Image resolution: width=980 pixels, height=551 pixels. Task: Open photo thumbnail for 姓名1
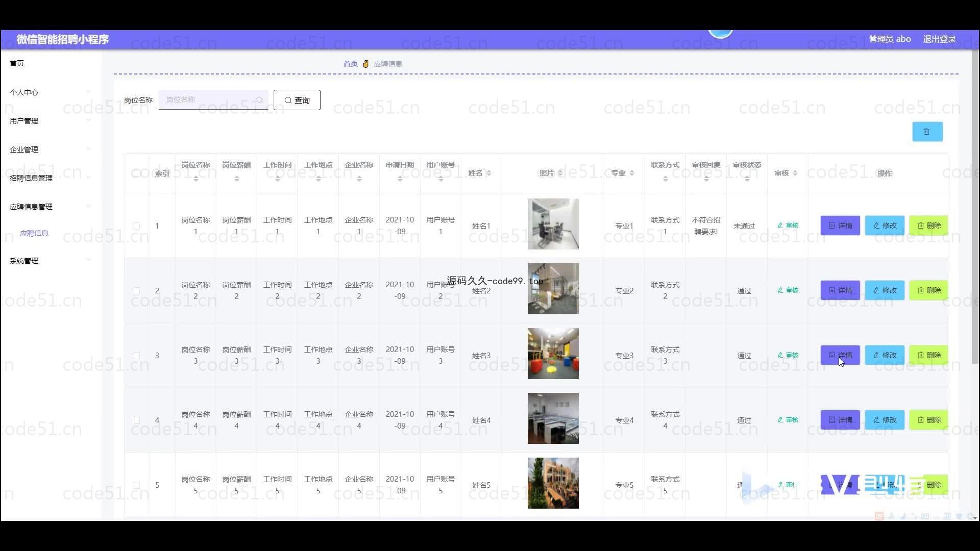[x=553, y=224]
